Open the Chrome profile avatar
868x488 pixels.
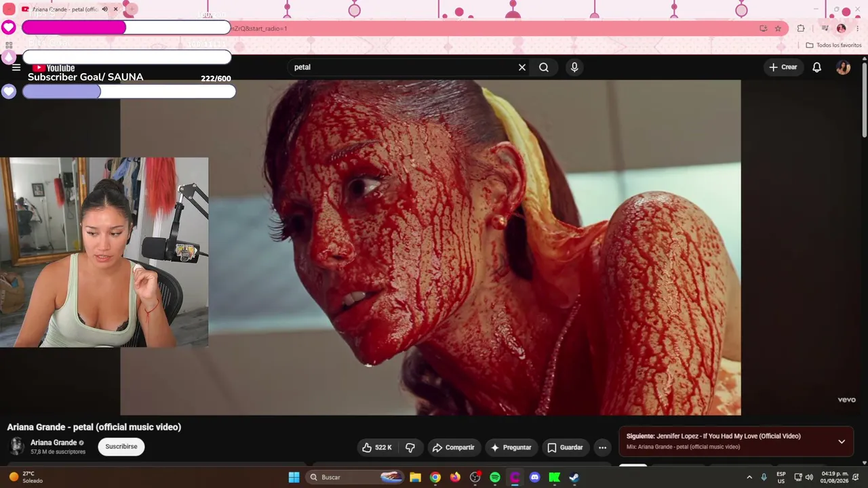842,28
